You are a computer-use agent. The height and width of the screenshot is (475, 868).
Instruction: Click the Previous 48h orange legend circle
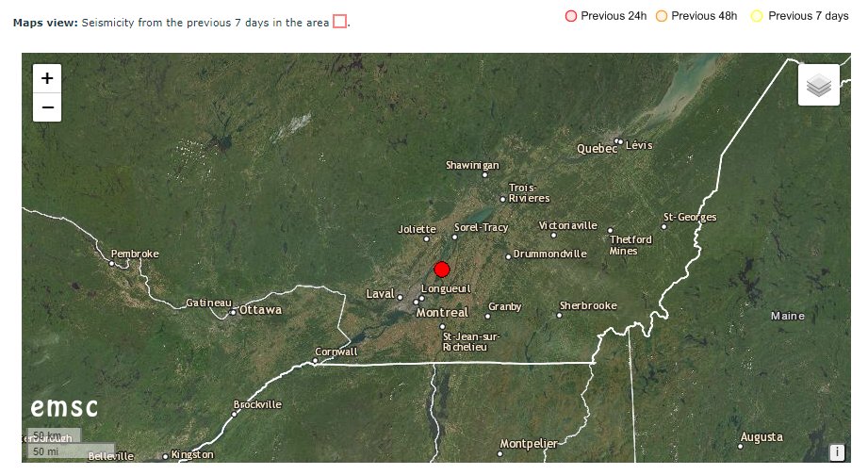662,16
